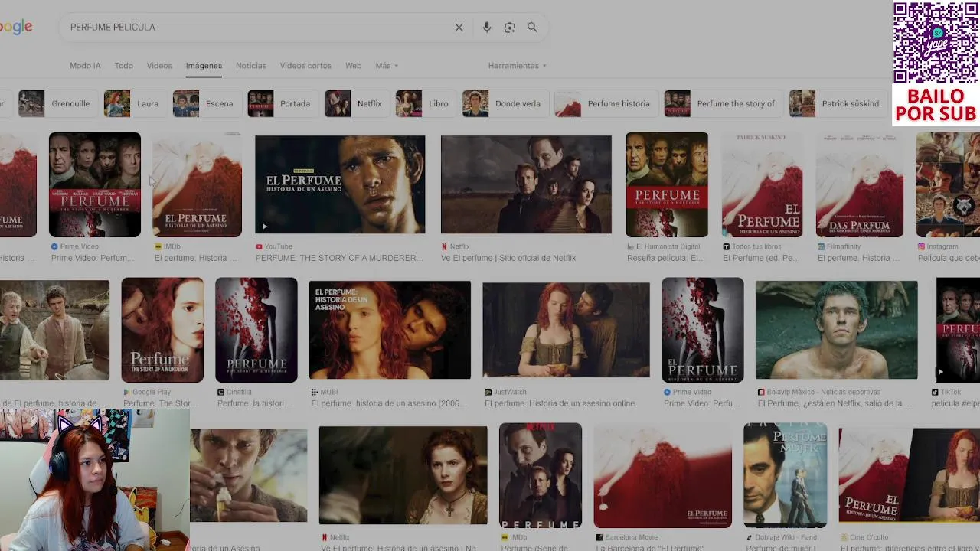
Task: Open the Herramientas dropdown
Action: pyautogui.click(x=518, y=66)
